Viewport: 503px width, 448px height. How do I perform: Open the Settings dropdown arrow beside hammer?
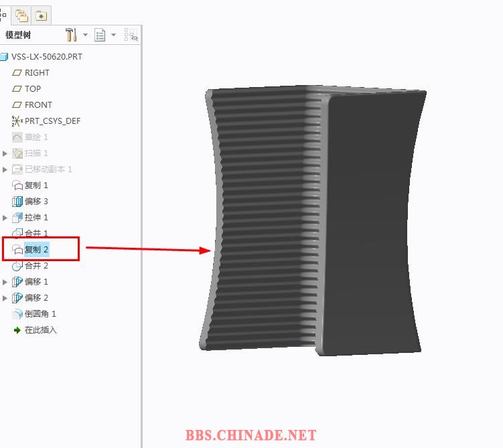85,35
